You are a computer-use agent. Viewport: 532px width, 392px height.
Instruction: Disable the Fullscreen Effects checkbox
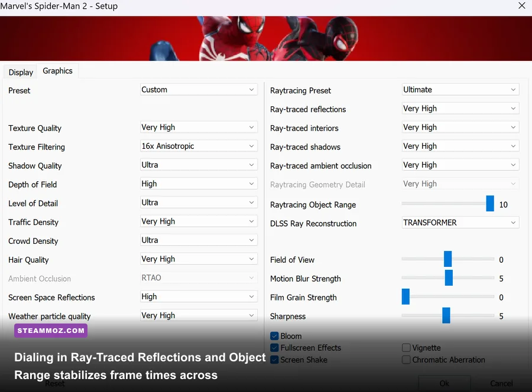point(274,348)
